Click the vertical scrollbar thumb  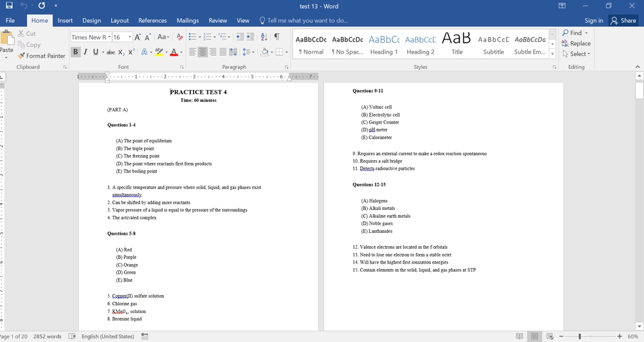(639, 91)
